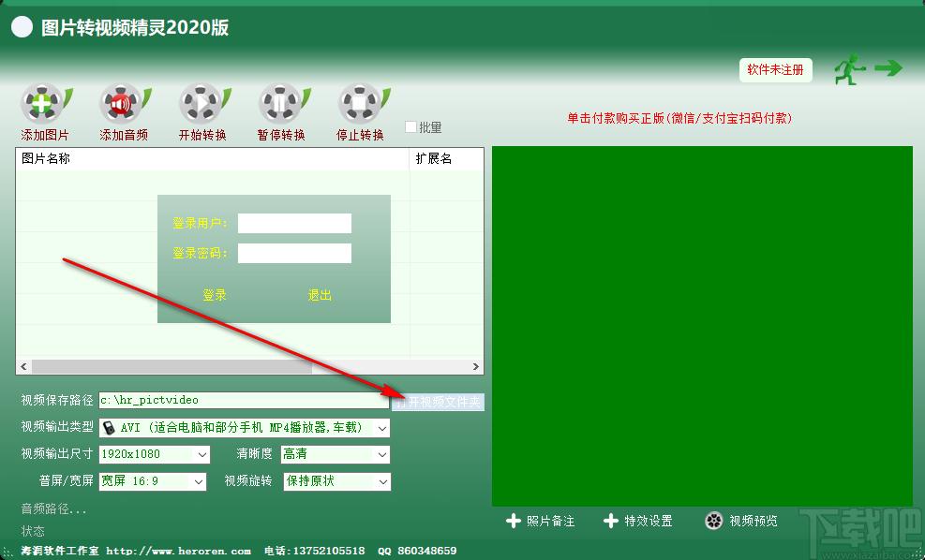The image size is (925, 560).
Task: Click the 添加图片 (add image) icon
Action: pos(46,104)
